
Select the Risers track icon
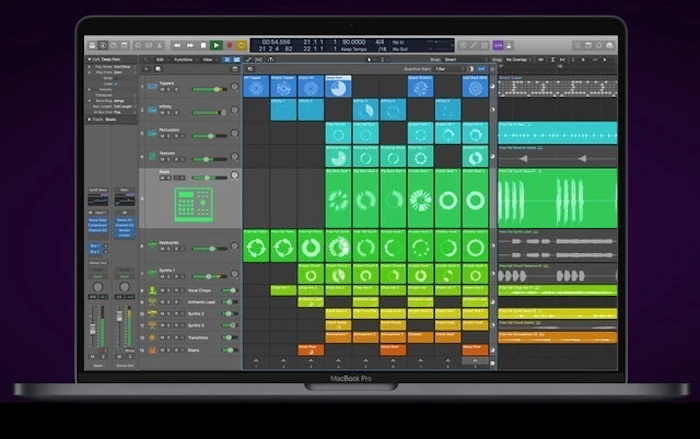click(x=152, y=350)
